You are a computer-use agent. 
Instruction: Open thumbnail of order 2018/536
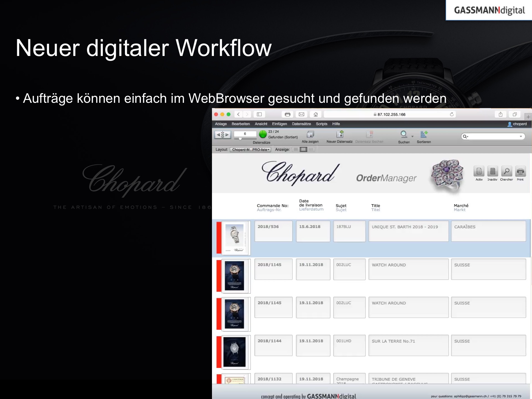click(235, 238)
